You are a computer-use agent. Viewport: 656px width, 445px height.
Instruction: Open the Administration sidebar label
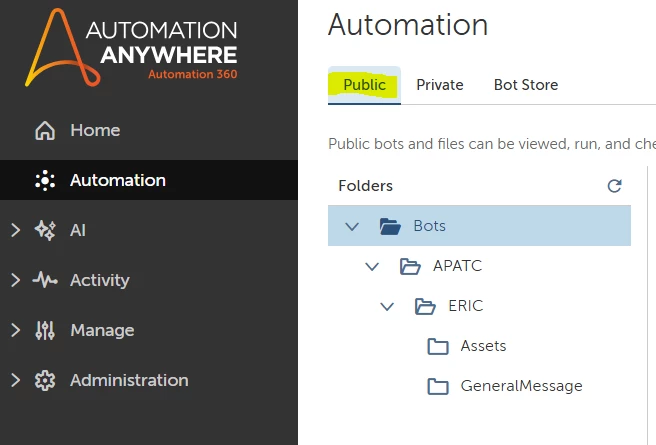point(129,380)
